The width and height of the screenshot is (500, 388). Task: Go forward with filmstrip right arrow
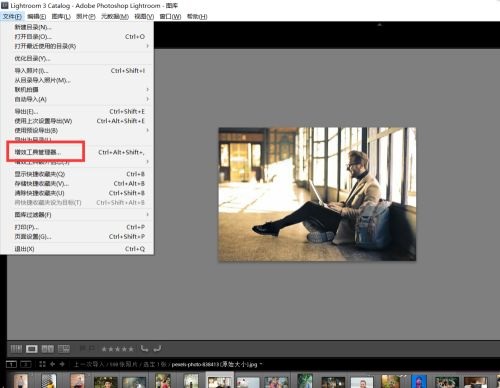[62, 364]
